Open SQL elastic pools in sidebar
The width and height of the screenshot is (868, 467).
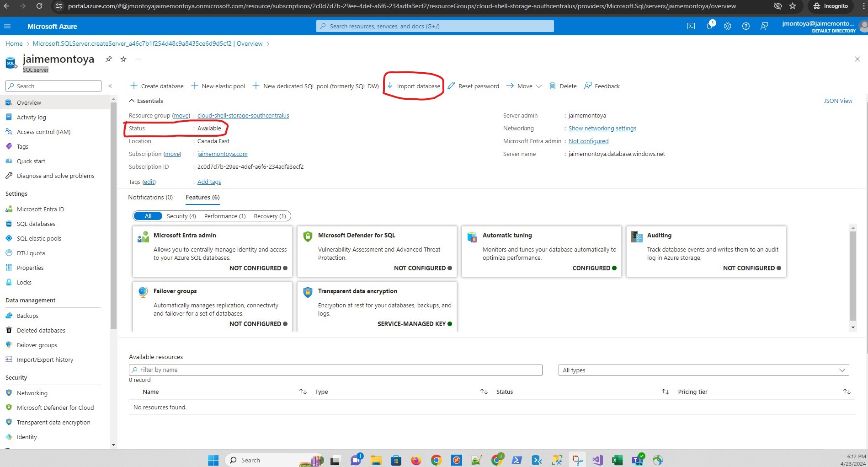pyautogui.click(x=39, y=238)
